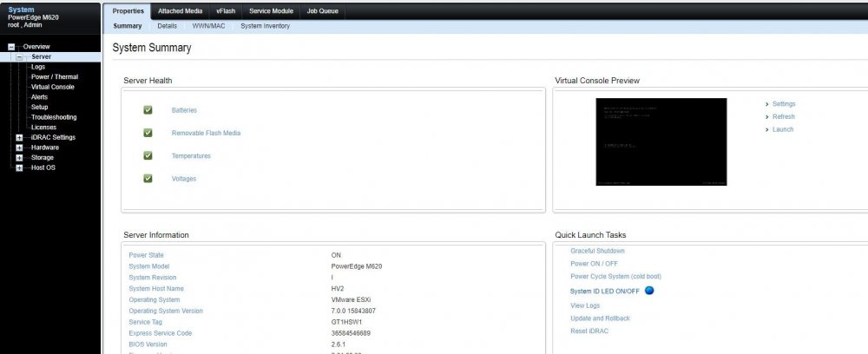Collapse the Overview tree node
Screen dimensions: 868x354
(11, 47)
